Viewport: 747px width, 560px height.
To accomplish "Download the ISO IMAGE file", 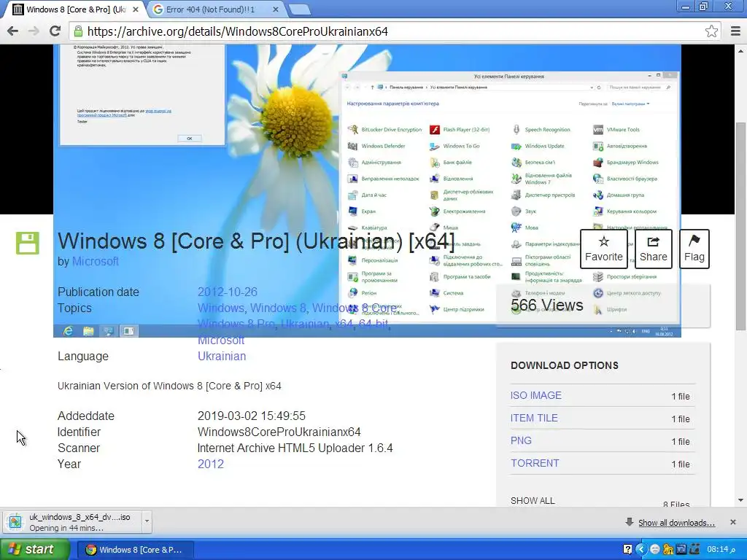I will click(x=536, y=395).
